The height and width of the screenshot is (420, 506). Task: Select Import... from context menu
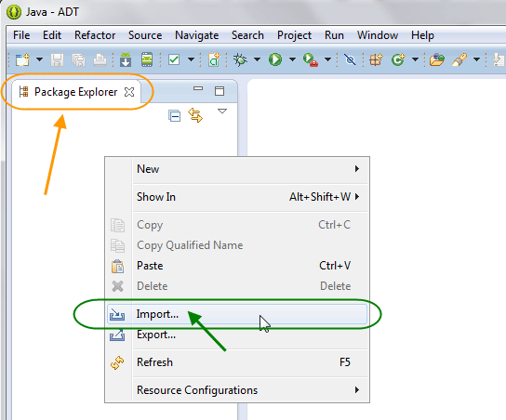click(x=237, y=314)
